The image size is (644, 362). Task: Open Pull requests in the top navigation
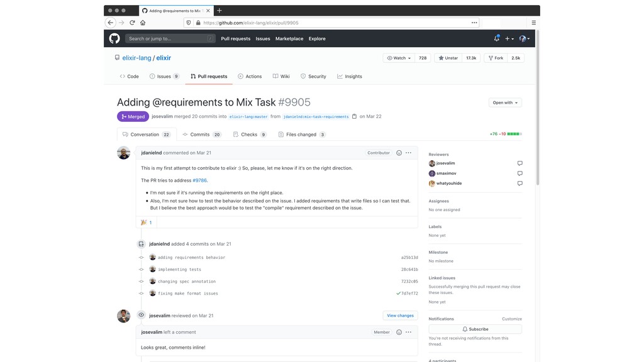click(235, 38)
